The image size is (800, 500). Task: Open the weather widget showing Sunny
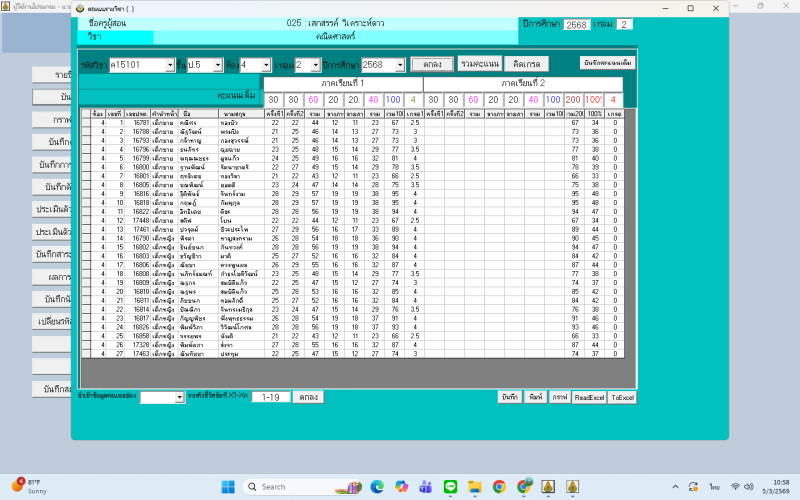[30, 487]
